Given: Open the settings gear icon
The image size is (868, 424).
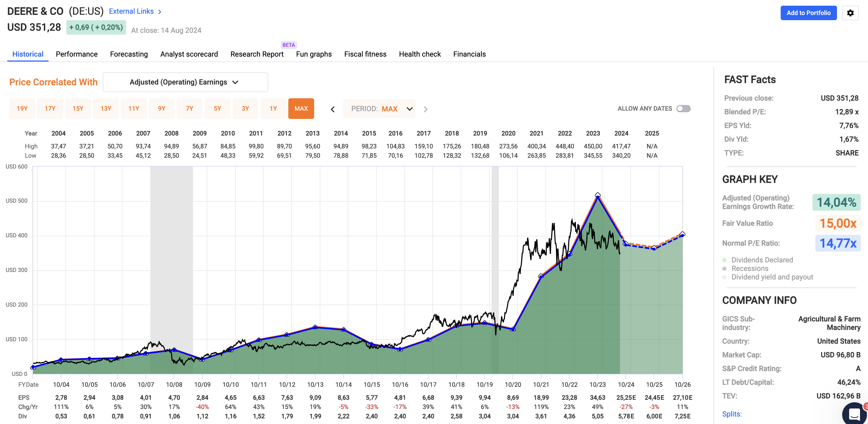Looking at the screenshot, I should 850,13.
